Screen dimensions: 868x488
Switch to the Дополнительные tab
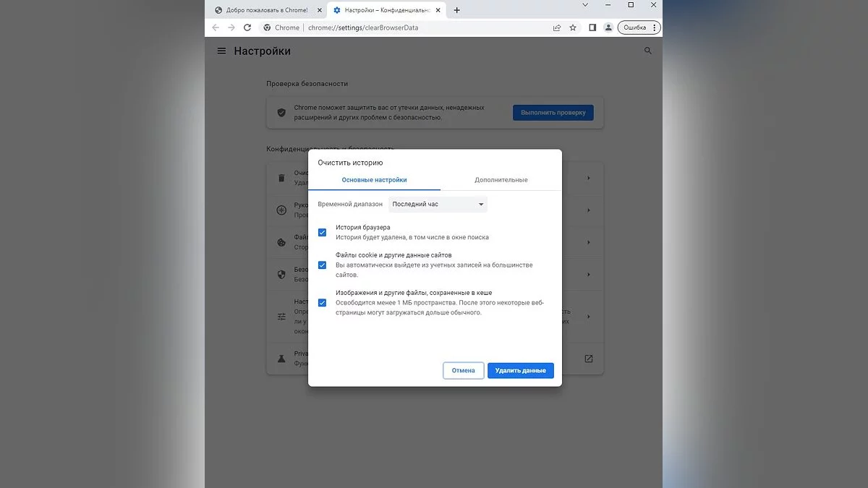click(501, 180)
